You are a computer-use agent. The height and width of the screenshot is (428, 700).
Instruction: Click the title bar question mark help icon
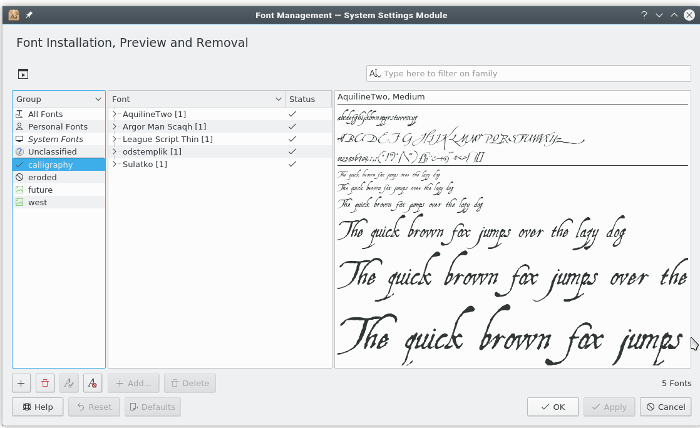[645, 15]
